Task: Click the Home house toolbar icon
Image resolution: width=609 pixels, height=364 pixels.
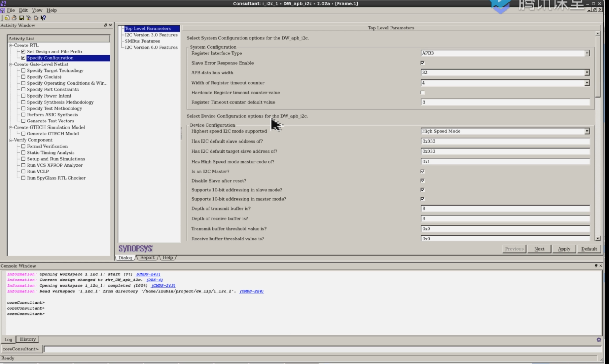Action: (36, 18)
